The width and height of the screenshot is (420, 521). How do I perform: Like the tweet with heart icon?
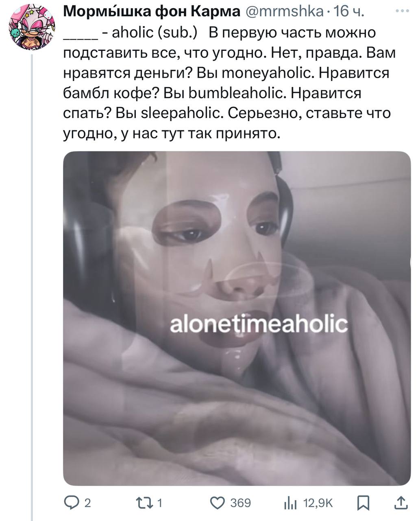coord(218,503)
